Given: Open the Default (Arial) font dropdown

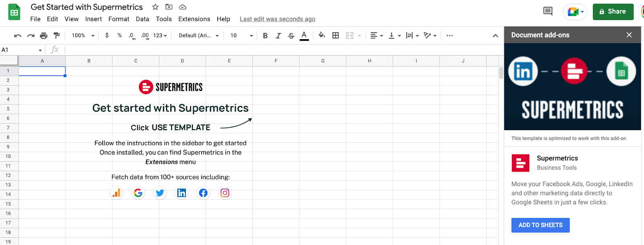Looking at the screenshot, I should [x=198, y=35].
